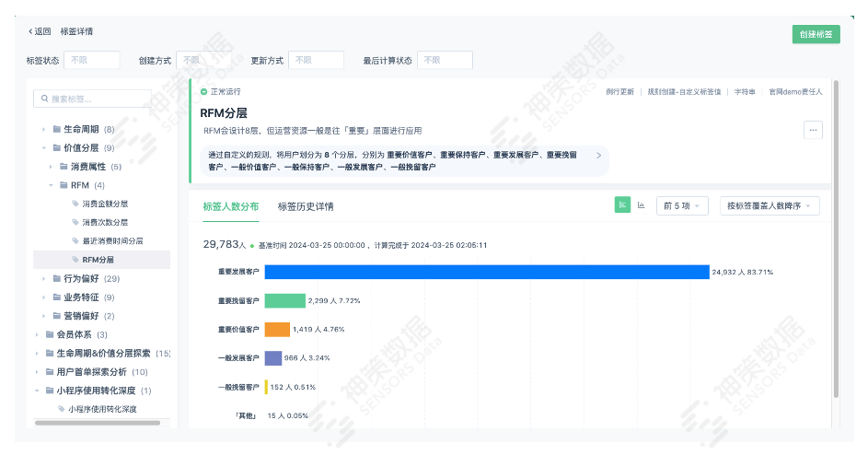Expand the 会员体系 folder node
868x455 pixels.
37,334
